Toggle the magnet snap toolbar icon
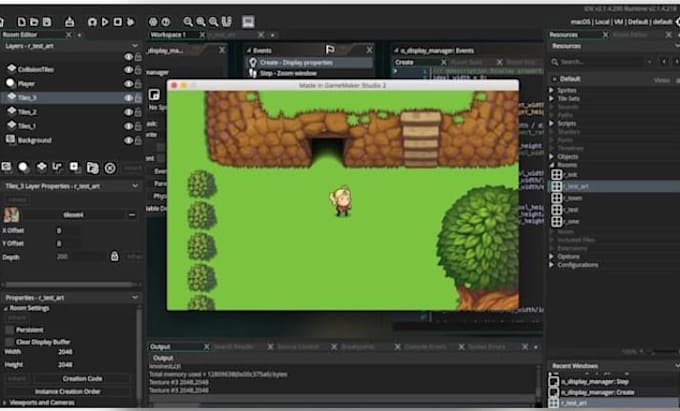 pos(226,22)
